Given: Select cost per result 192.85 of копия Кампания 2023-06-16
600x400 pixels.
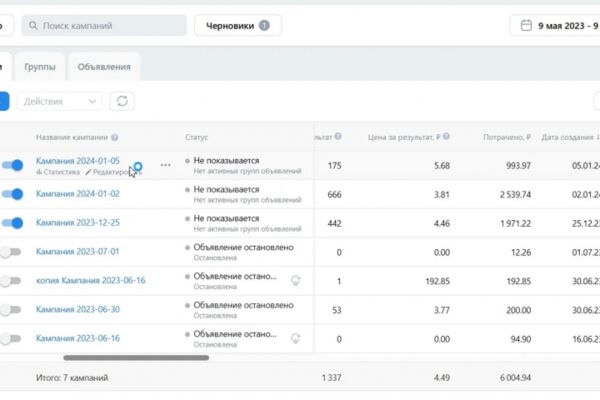Looking at the screenshot, I should coord(437,281).
